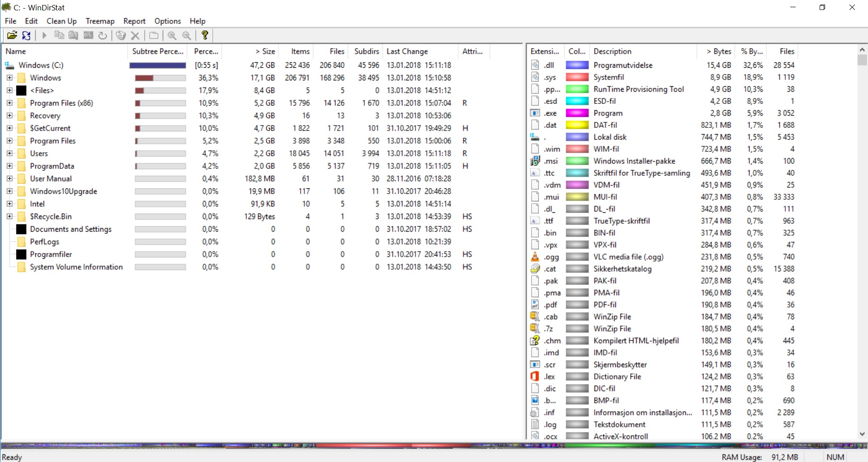The image size is (868, 462).
Task: Click the .log text document icon
Action: click(535, 424)
